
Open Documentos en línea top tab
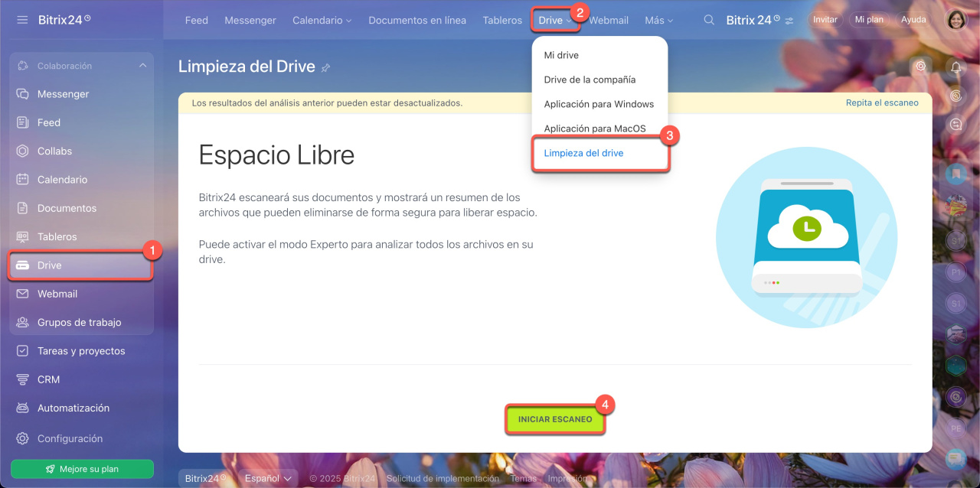point(417,21)
